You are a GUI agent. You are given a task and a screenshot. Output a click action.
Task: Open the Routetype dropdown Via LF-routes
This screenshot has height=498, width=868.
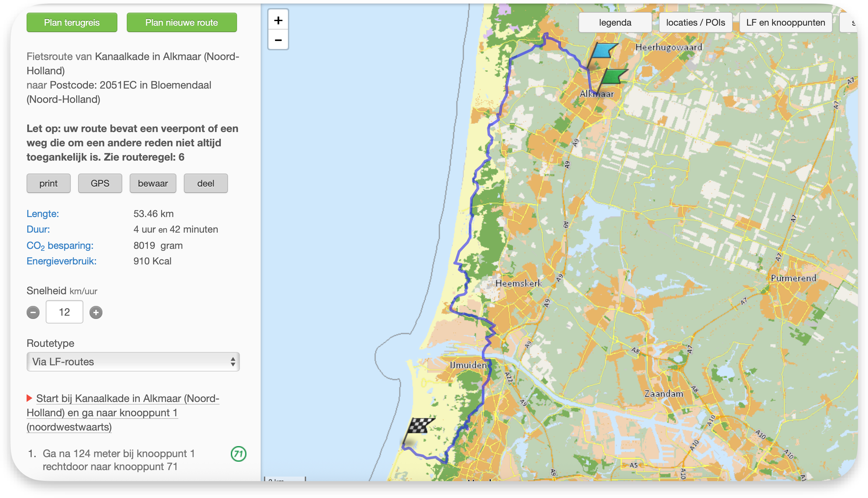133,361
